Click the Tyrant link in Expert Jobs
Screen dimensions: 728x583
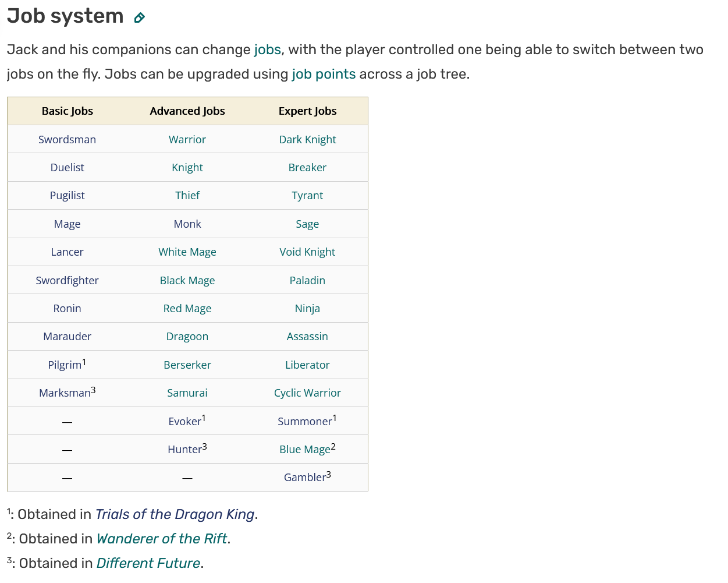pyautogui.click(x=307, y=196)
